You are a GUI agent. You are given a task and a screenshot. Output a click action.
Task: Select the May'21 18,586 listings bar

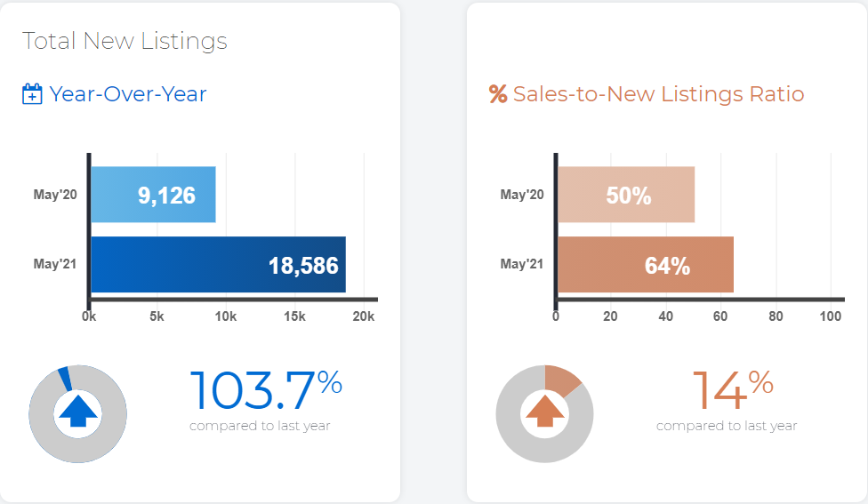218,265
